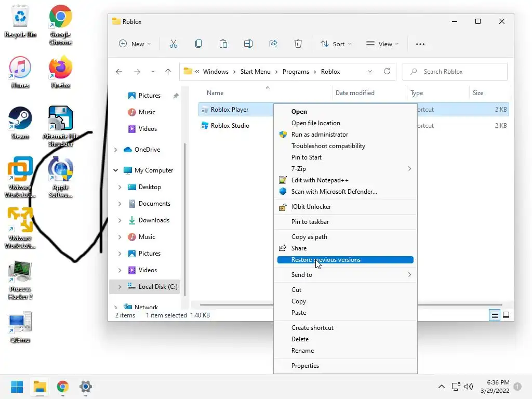Choose Open file location

[x=345, y=123]
